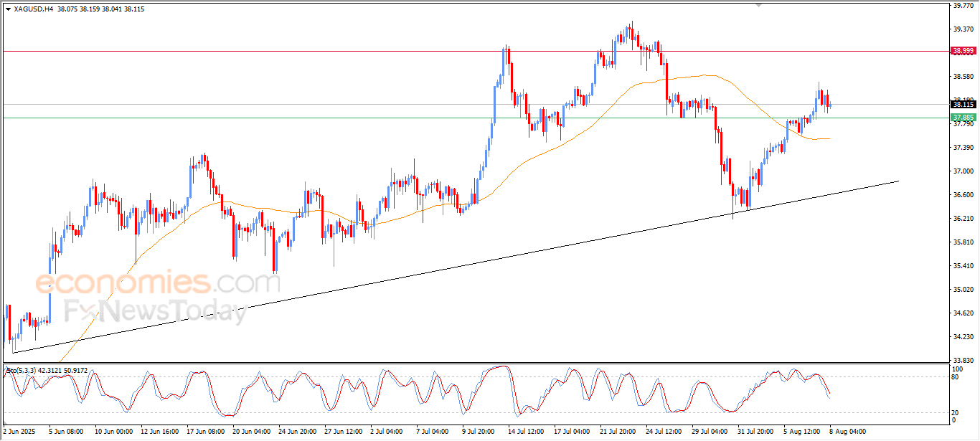Screen dimensions: 980x441
Task: Click the FxNewsToday watermark logo
Action: point(156,313)
